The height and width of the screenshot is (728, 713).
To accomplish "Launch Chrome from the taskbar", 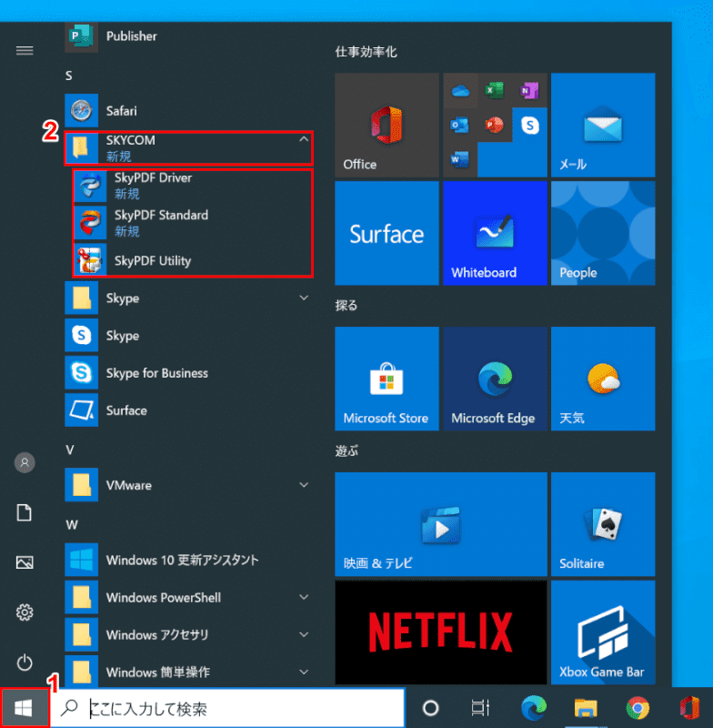I will [638, 708].
